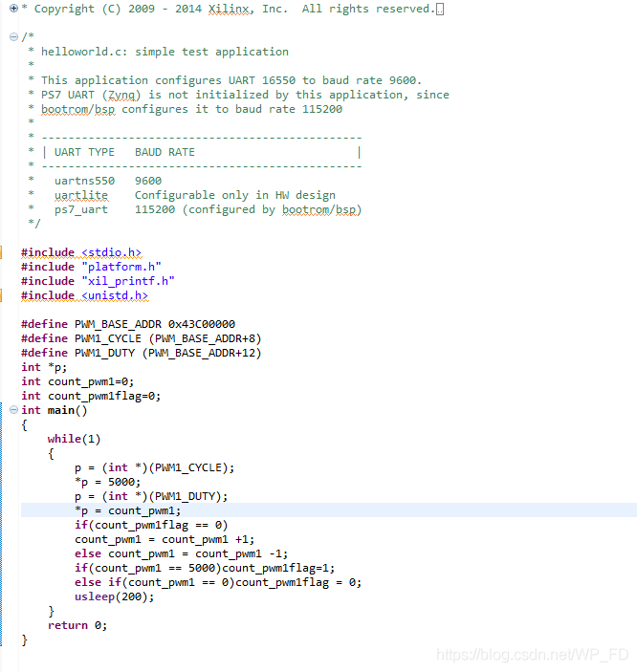Click the PWM1_DUTY define line
Screen dimensions: 637x672
tap(141, 353)
